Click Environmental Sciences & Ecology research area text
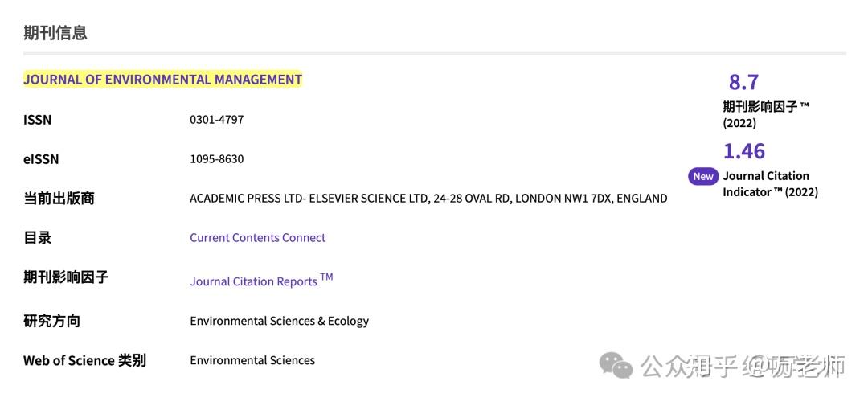868x402 pixels. coord(279,321)
